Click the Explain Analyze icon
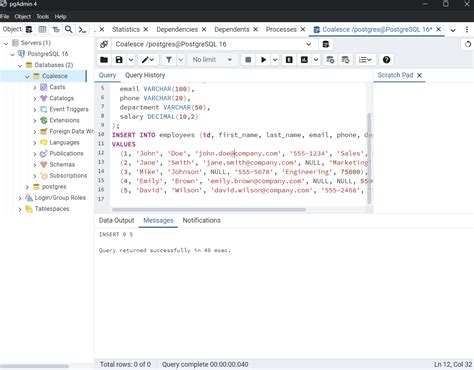This screenshot has width=474, height=370. (304, 60)
